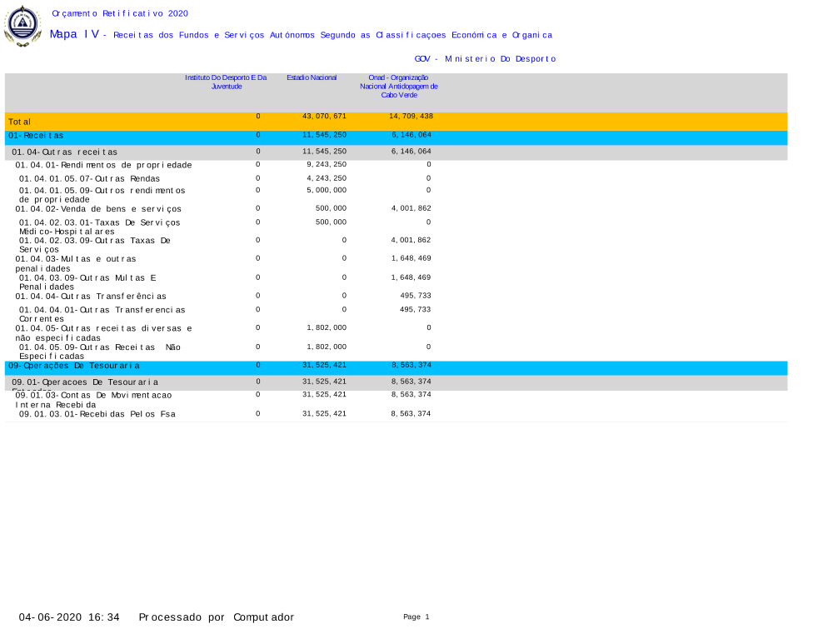Select '01.04.02-Venda de bens e serviços' row
This screenshot has width=833, height=644.
point(98,209)
